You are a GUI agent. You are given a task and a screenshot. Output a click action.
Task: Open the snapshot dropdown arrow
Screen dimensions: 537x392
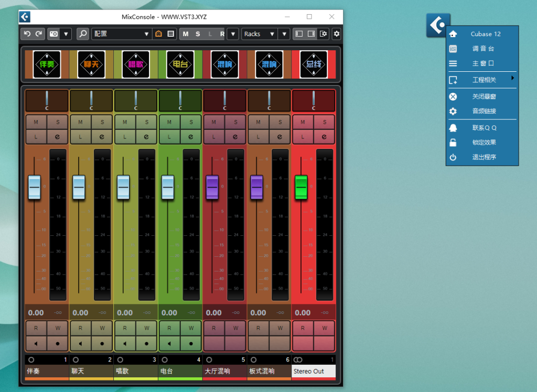click(66, 34)
